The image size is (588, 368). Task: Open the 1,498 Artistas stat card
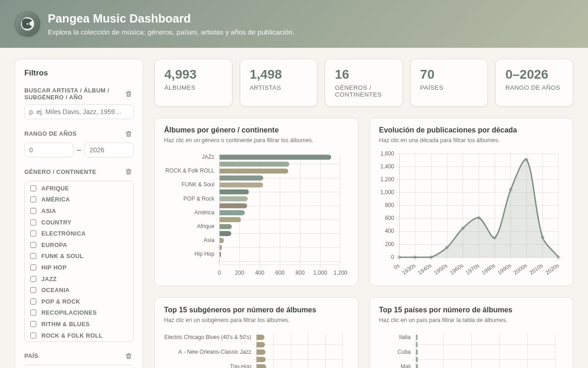point(278,83)
